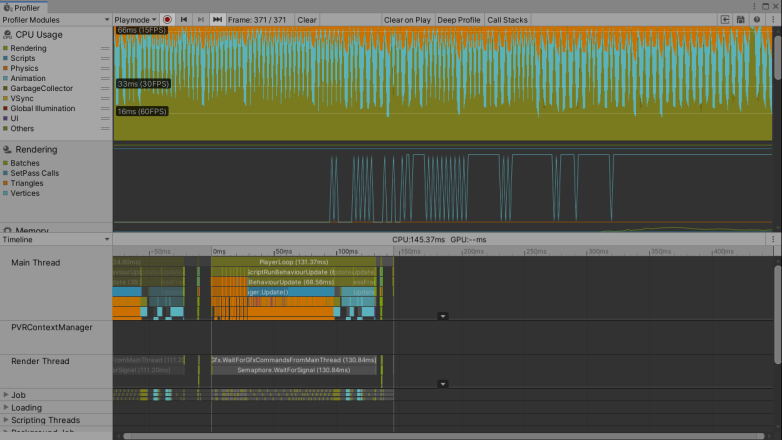Toggle Triangles chart series
The height and width of the screenshot is (440, 782).
tap(5, 183)
